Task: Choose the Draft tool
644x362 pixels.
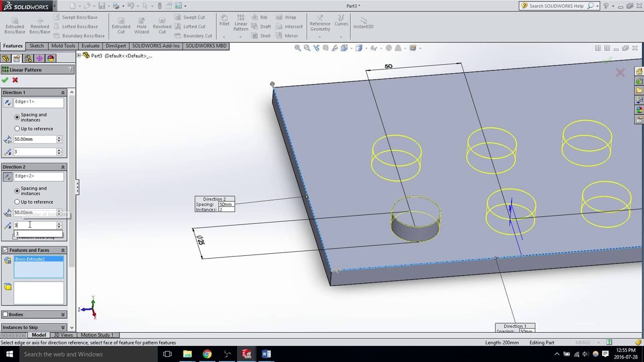Action: click(262, 26)
